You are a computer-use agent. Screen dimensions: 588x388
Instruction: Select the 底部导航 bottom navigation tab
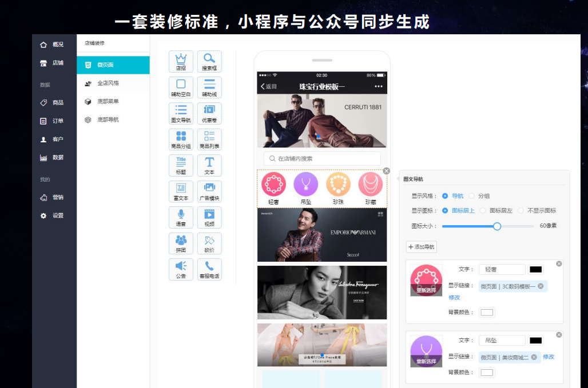[x=113, y=119]
